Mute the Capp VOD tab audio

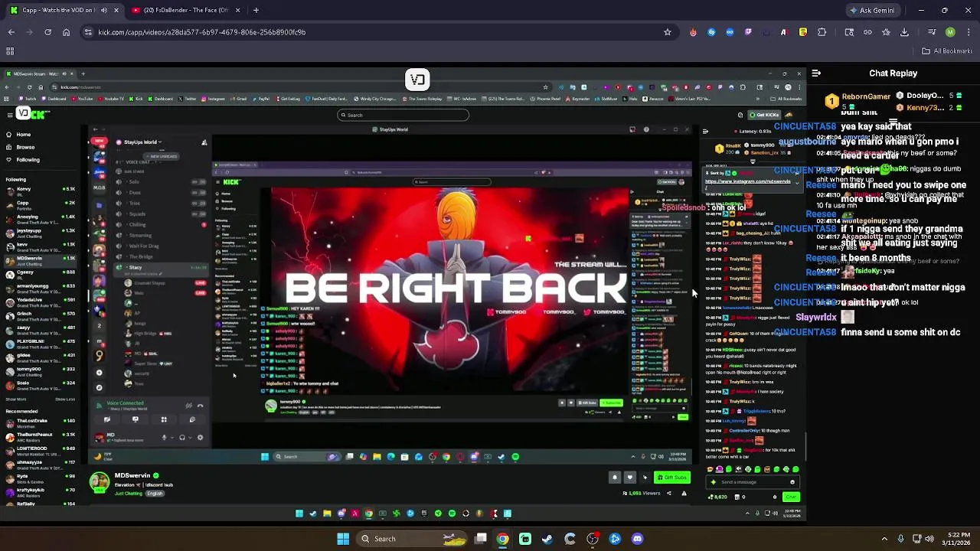105,10
